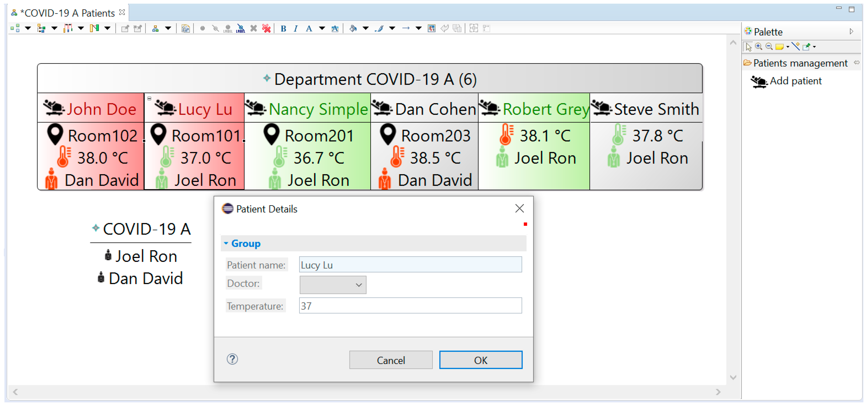The image size is (868, 406).
Task: Click the help question mark icon
Action: point(232,359)
